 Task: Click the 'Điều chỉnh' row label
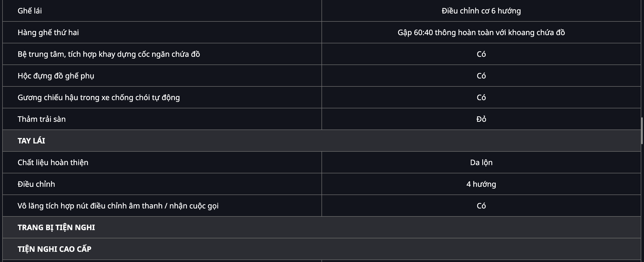pyautogui.click(x=36, y=184)
